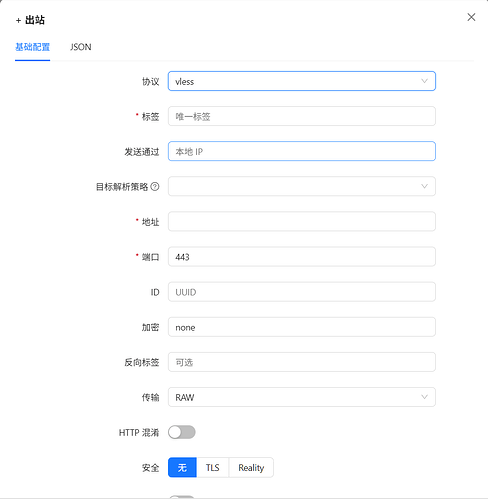Click the chevron arrow in the 目标解析策略 dropdown
This screenshot has height=500, width=488.
424,186
